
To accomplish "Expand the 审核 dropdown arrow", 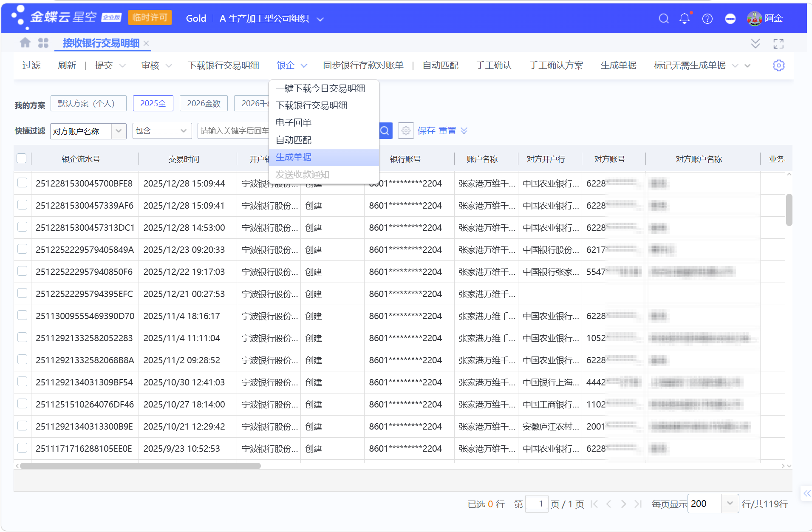I will (x=169, y=66).
